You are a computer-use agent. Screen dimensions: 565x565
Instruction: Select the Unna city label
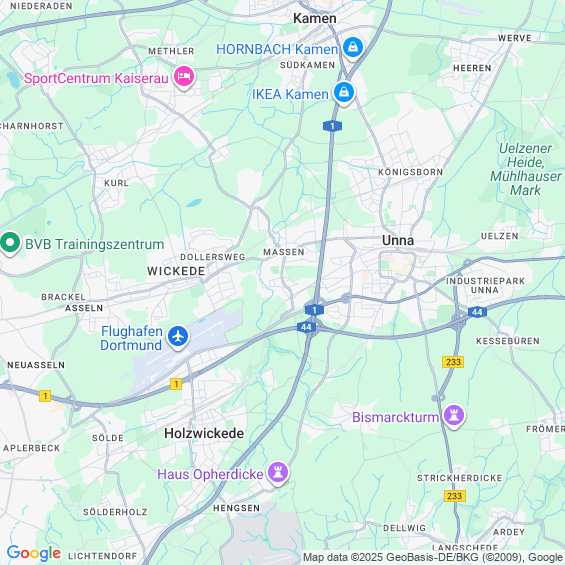click(x=398, y=240)
